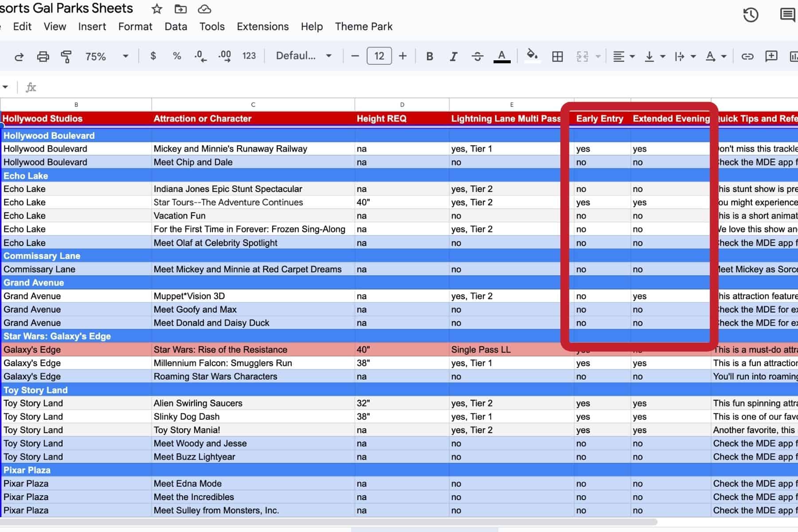Screen dimensions: 798x532
Task: Select 'Muppet*Vision 3D' cell
Action: [253, 296]
